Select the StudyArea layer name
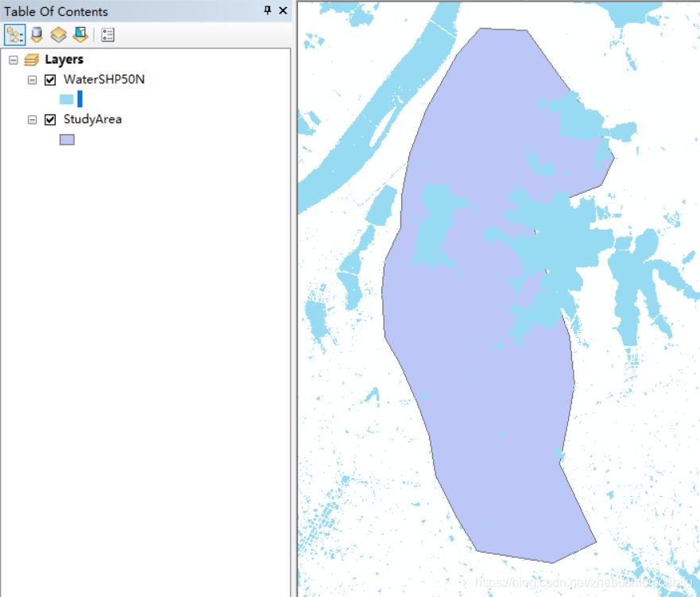Image resolution: width=700 pixels, height=597 pixels. (94, 119)
